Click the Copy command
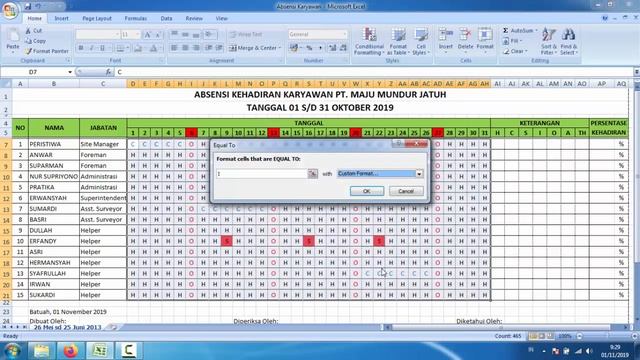 click(x=35, y=41)
